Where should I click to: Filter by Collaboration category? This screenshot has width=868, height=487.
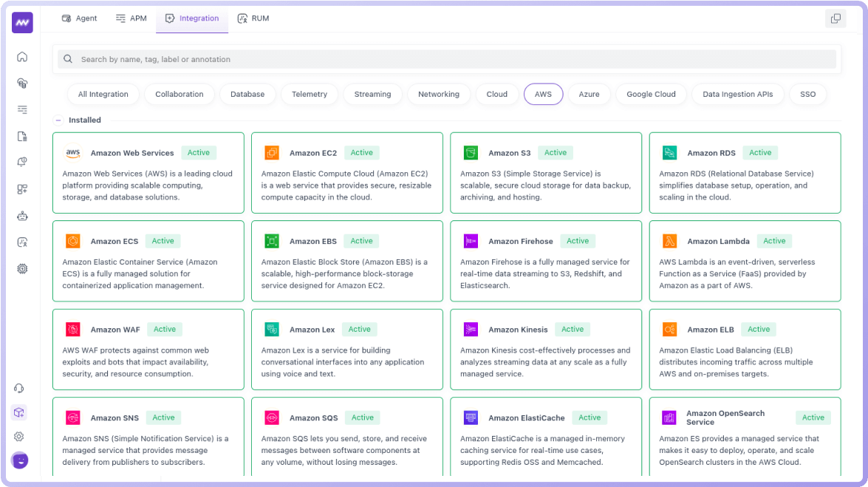(180, 94)
